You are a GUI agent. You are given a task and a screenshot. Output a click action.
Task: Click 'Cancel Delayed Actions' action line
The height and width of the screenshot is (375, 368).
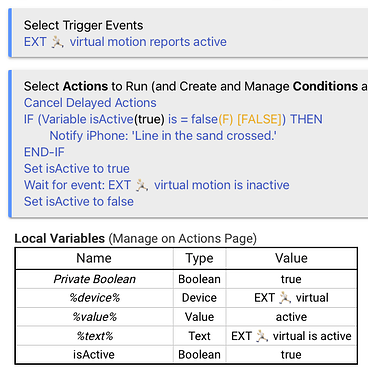pyautogui.click(x=90, y=103)
